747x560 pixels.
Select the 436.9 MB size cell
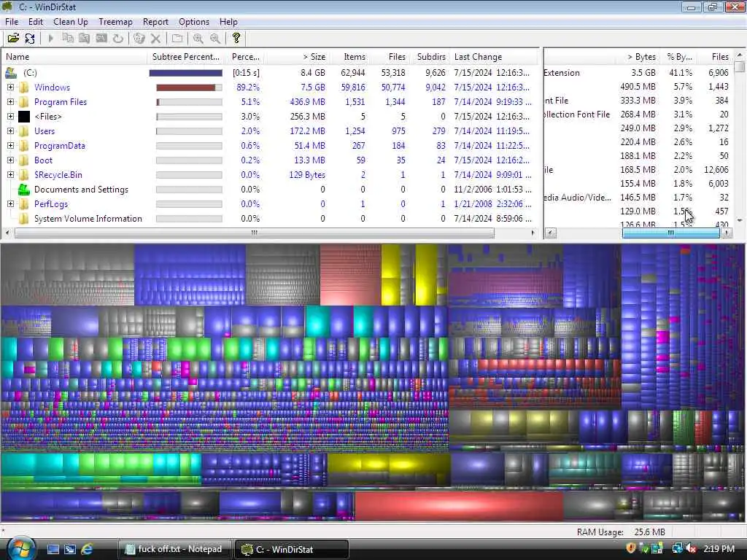click(x=307, y=102)
